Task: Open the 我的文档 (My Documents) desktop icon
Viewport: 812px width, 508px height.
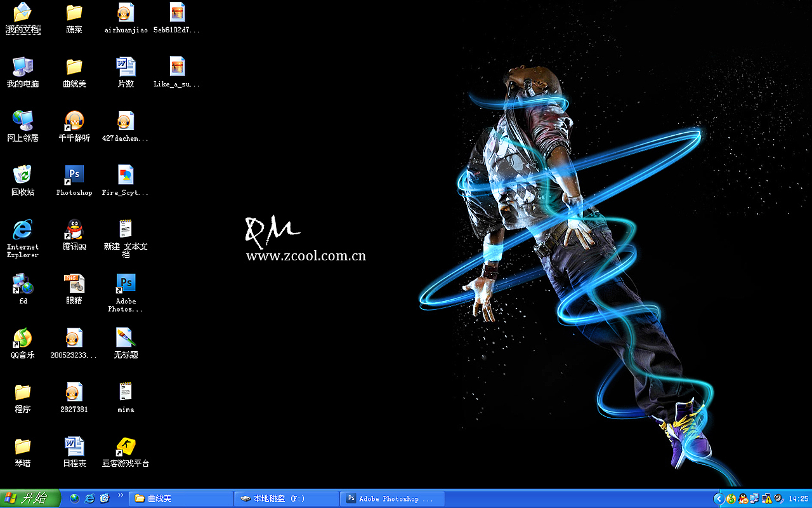Action: coord(23,18)
